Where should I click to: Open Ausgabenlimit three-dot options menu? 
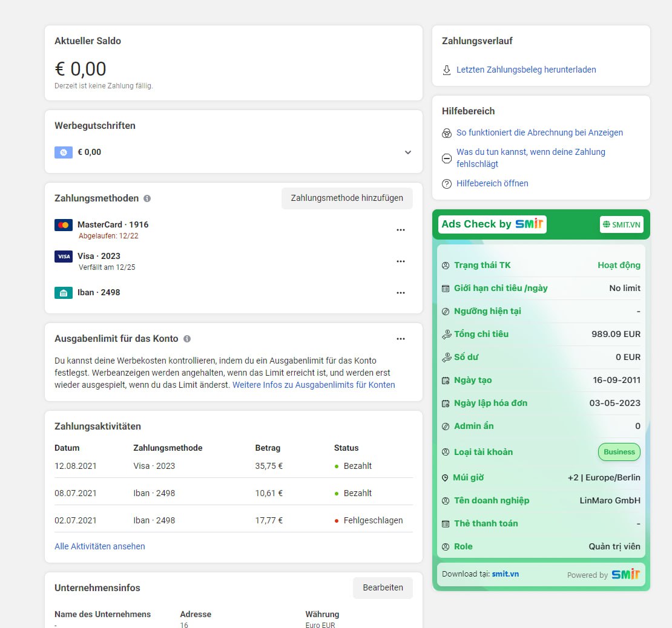pyautogui.click(x=400, y=339)
